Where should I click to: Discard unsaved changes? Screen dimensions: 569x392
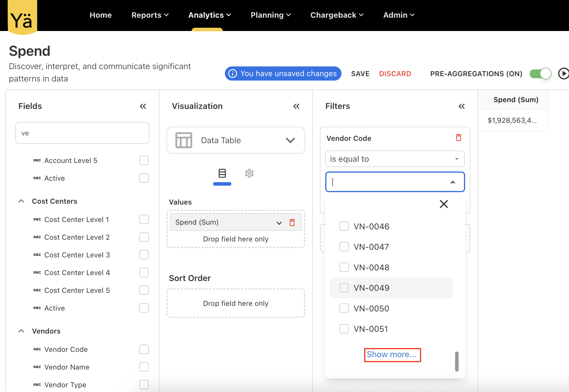(x=395, y=74)
